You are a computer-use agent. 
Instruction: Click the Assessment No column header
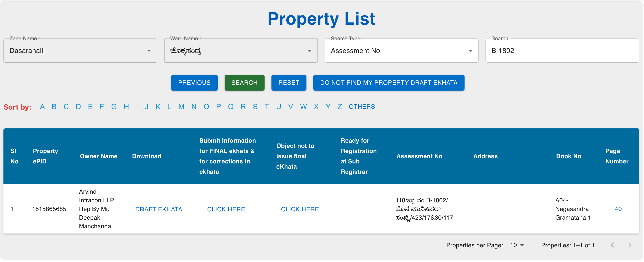(419, 156)
